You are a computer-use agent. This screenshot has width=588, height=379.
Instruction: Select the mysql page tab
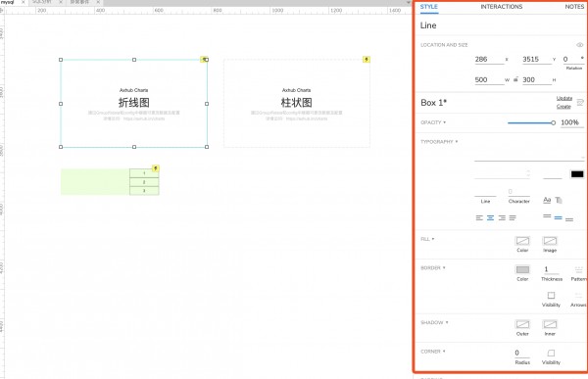tap(7, 2)
